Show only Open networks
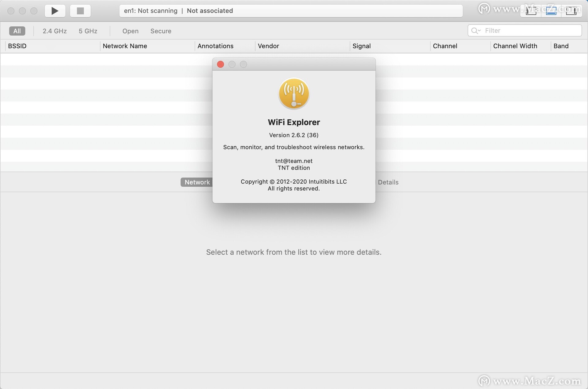The height and width of the screenshot is (389, 588). pyautogui.click(x=130, y=31)
